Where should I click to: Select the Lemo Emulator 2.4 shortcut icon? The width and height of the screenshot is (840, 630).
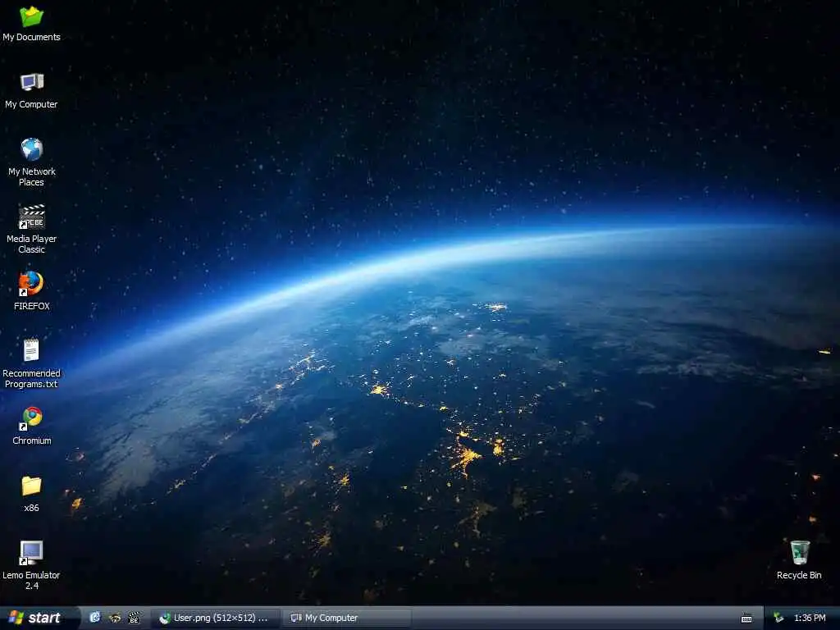[31, 553]
